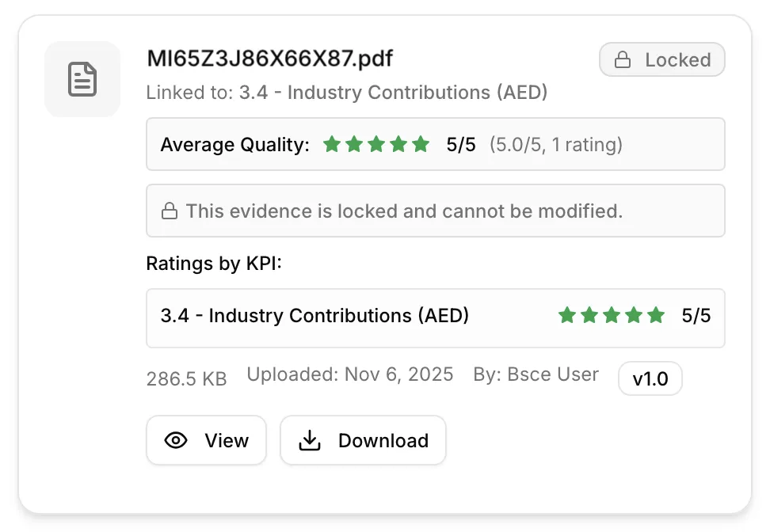
Task: Toggle the Locked status badge
Action: click(662, 59)
